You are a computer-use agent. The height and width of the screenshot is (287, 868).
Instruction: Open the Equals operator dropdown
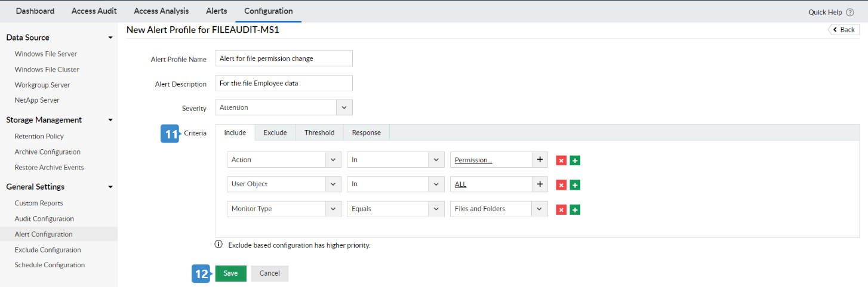coord(436,209)
